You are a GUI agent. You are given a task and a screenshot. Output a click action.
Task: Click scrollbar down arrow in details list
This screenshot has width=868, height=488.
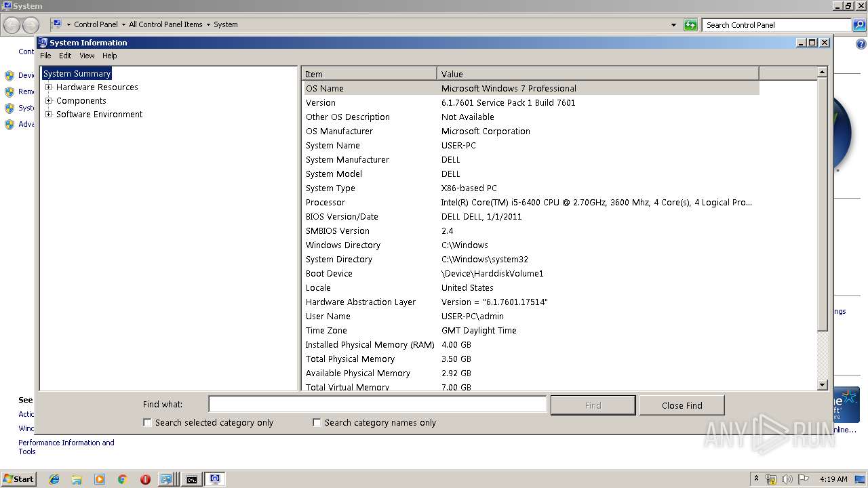[823, 384]
